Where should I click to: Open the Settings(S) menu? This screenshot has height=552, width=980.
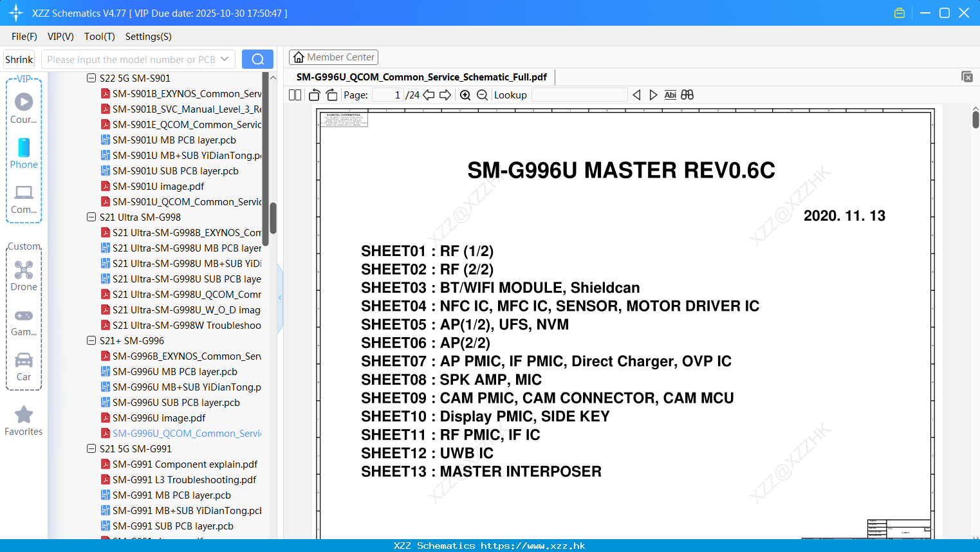[149, 37]
